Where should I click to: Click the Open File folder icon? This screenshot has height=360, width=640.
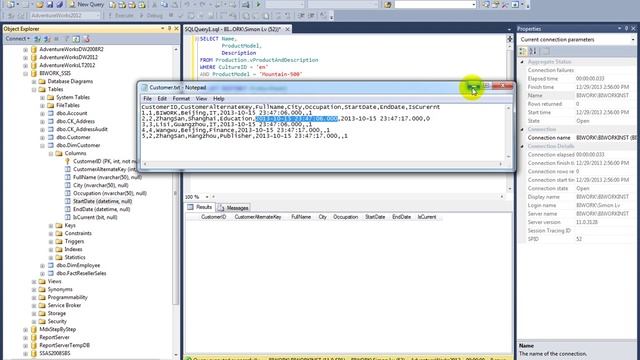(x=40, y=4)
